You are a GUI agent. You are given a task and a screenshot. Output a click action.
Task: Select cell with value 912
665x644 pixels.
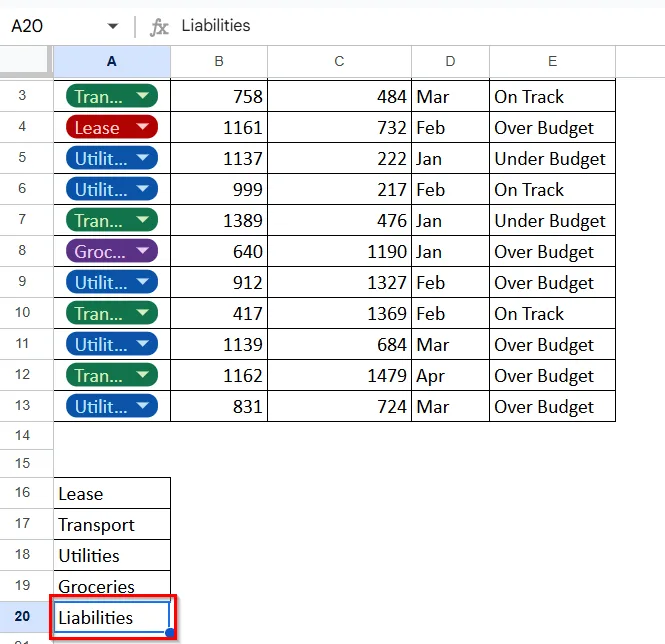click(x=219, y=282)
